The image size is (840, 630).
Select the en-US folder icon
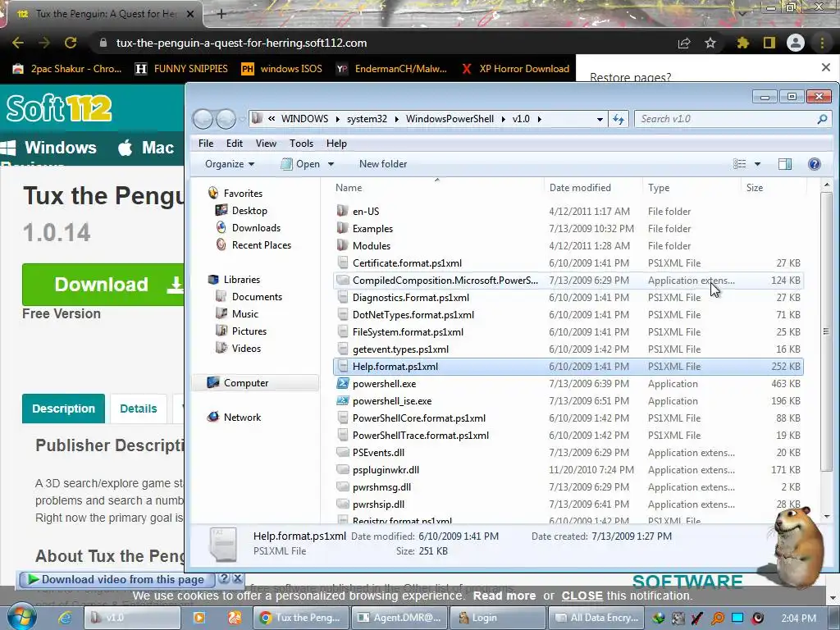(343, 211)
